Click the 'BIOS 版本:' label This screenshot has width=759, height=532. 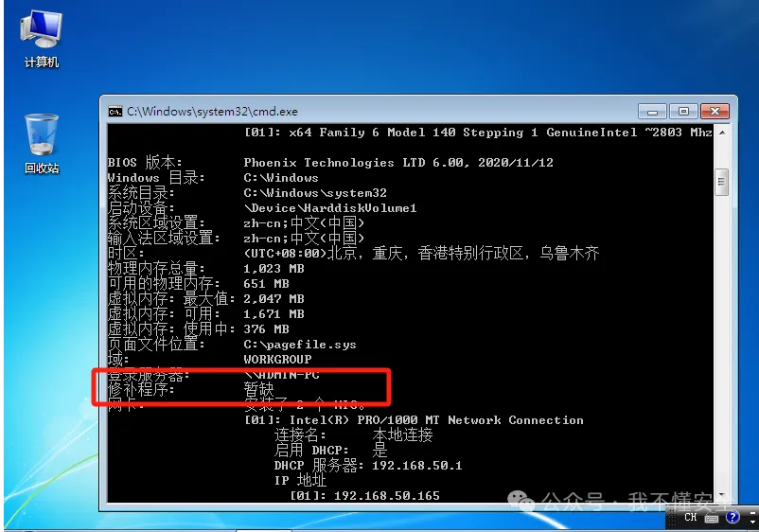(x=145, y=163)
